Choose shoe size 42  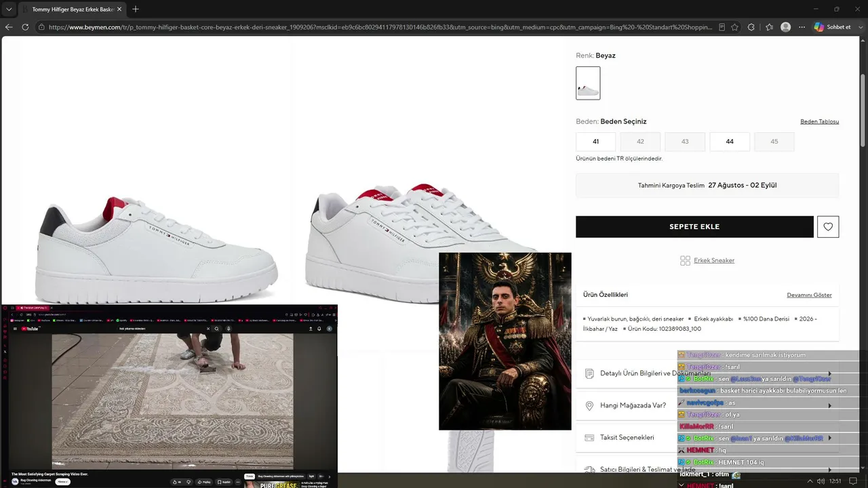640,142
